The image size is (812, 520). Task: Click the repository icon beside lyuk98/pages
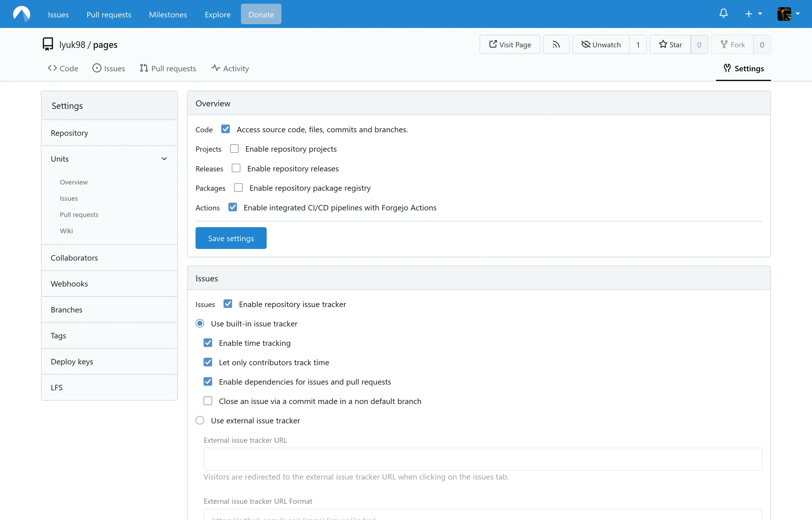tap(47, 44)
